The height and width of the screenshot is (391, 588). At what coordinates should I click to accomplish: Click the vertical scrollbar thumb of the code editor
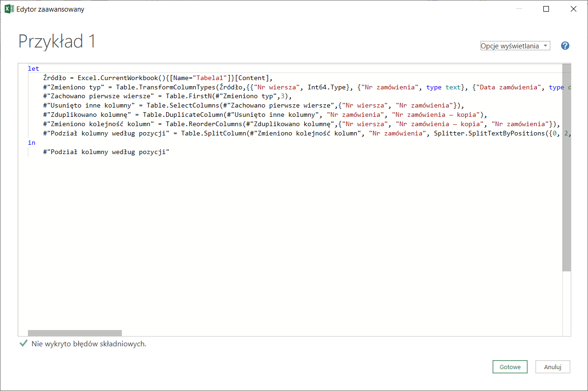point(566,168)
